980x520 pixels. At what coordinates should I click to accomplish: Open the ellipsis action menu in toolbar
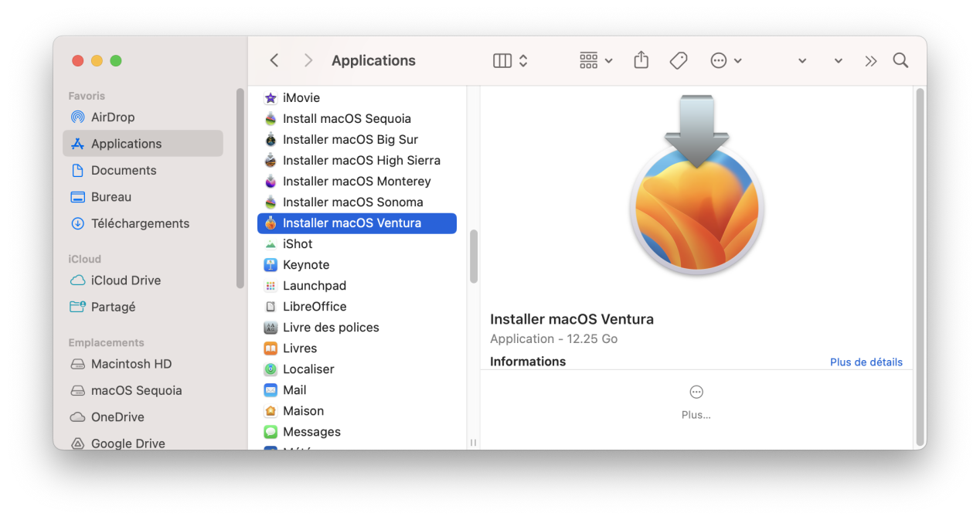pos(726,60)
